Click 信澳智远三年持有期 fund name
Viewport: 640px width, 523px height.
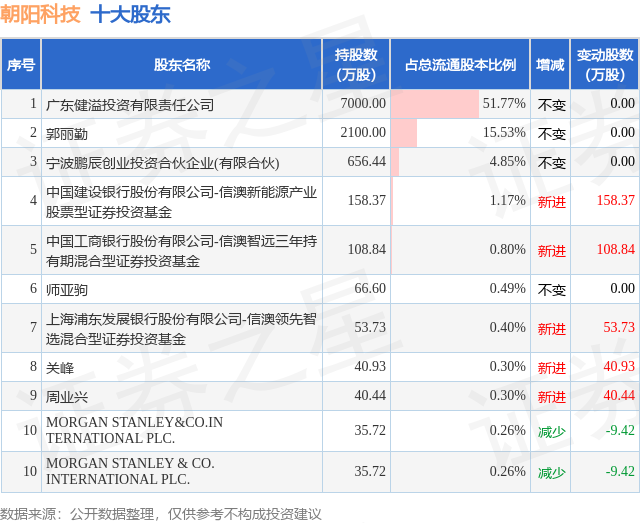coord(181,251)
